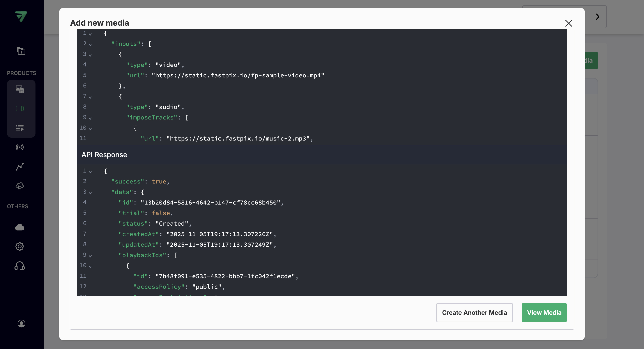Screen dimensions: 644x349
Task: Open the user profile icon
Action: click(x=21, y=324)
